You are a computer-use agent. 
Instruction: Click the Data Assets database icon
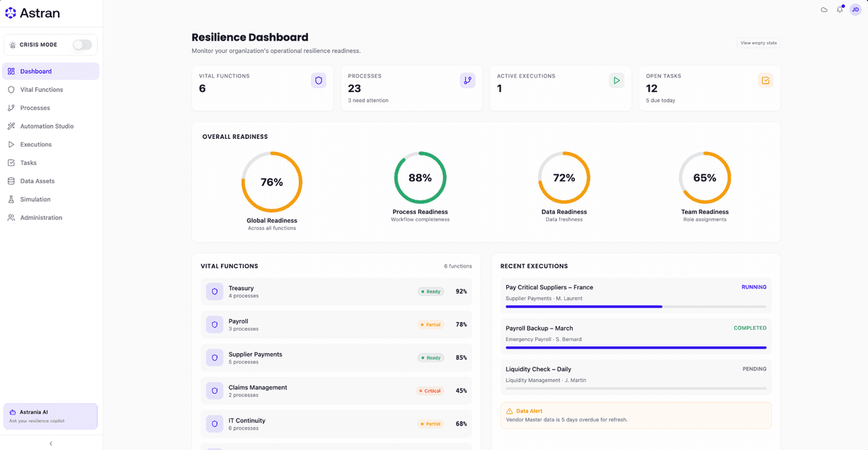pyautogui.click(x=11, y=181)
